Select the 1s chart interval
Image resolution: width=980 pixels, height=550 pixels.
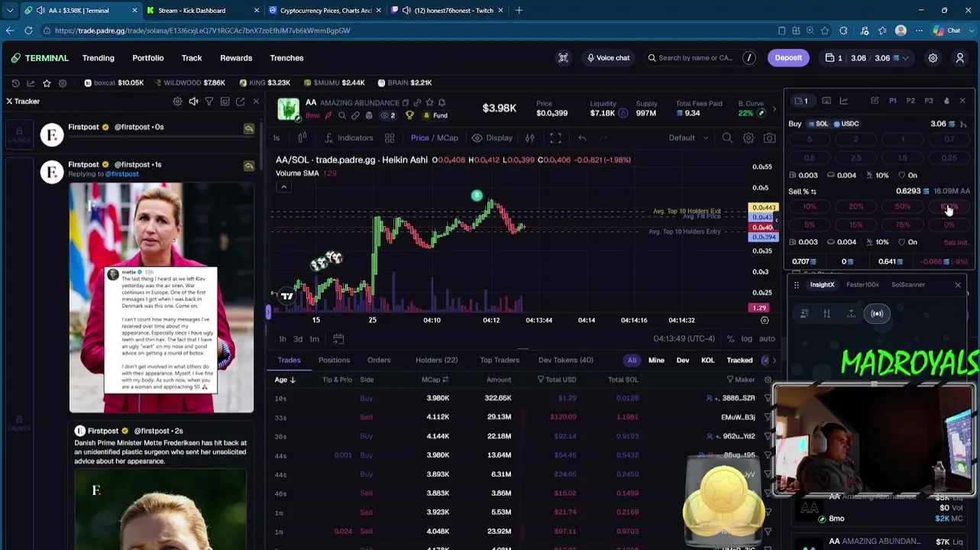click(x=277, y=138)
